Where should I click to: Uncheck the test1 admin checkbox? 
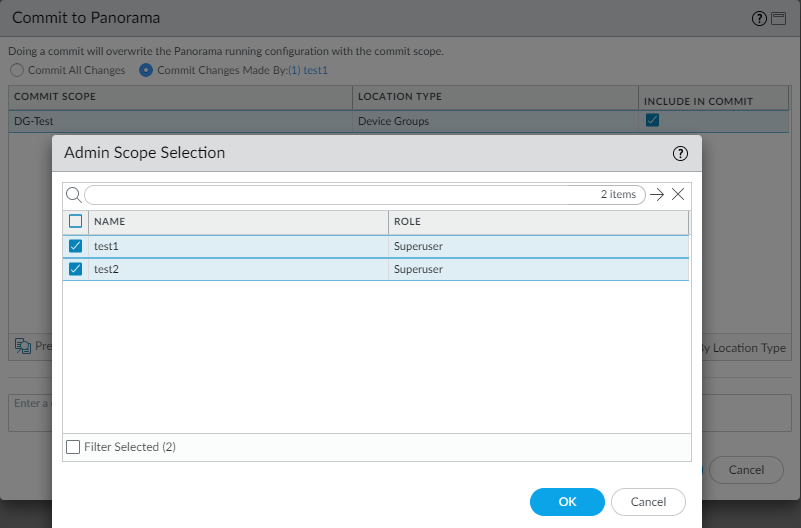76,246
